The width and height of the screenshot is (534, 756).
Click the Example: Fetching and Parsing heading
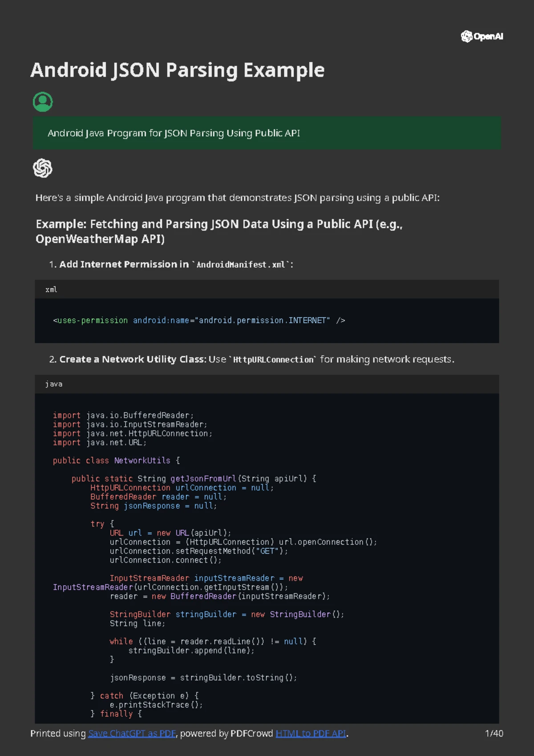pyautogui.click(x=219, y=231)
